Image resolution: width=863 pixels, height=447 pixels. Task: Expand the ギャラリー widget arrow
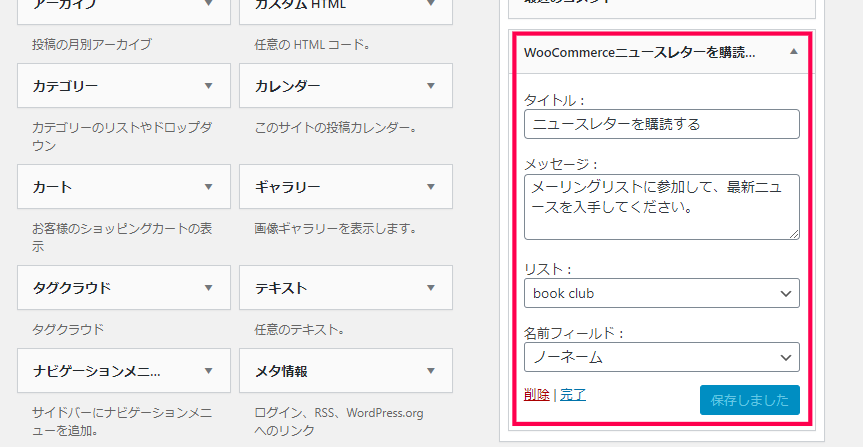(431, 186)
